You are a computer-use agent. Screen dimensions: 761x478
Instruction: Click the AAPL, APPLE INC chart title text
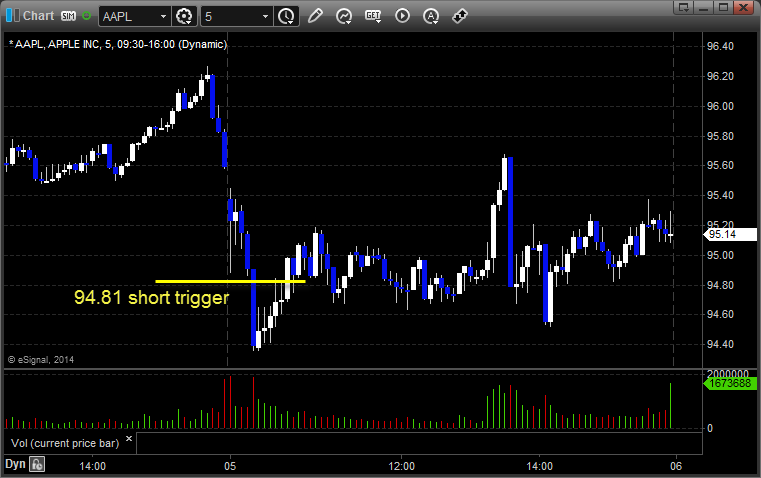pyautogui.click(x=118, y=44)
